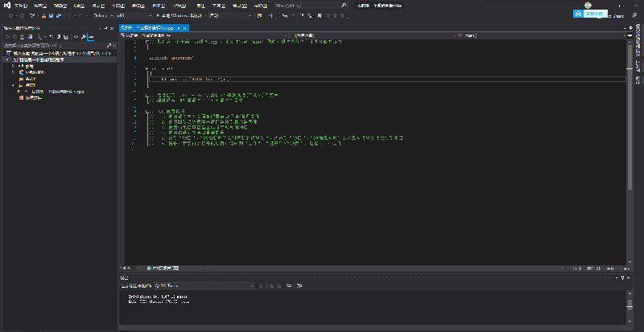This screenshot has width=644, height=332.
Task: Click the Solution Explorer search box
Action: coord(52,45)
